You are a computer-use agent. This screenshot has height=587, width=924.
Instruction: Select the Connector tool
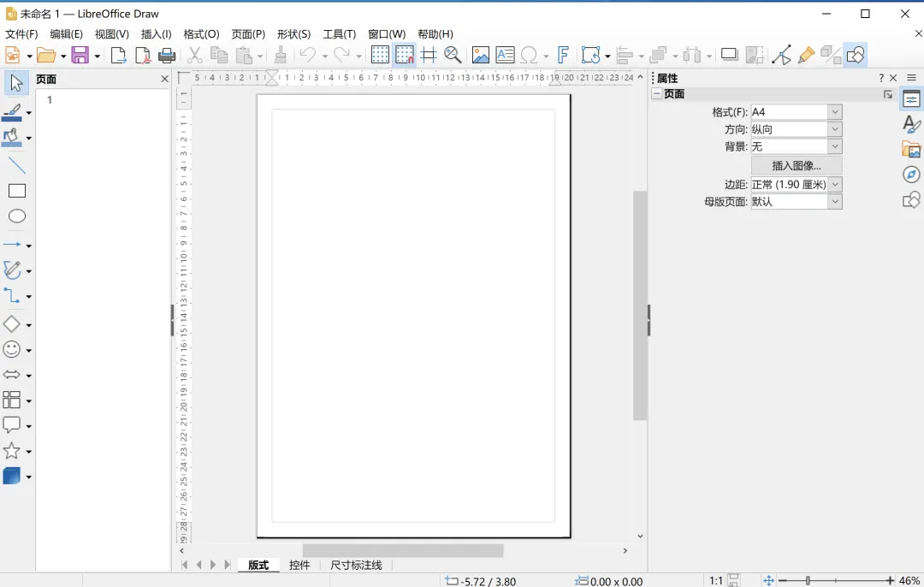tap(12, 296)
